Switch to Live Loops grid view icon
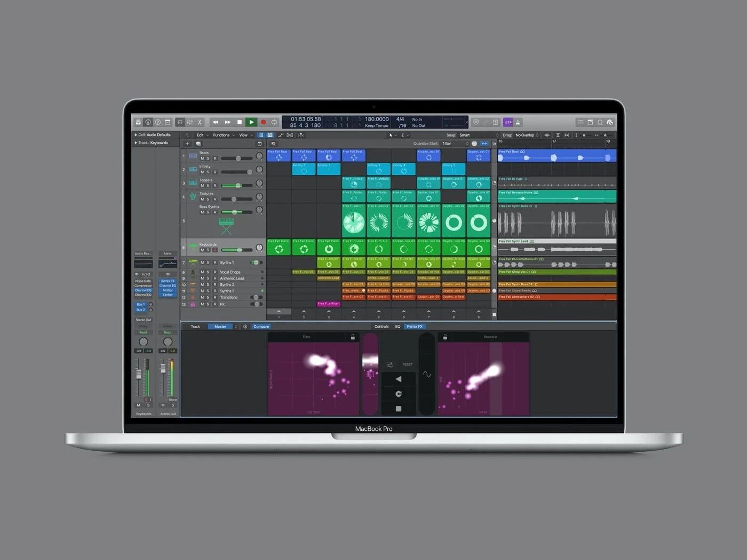This screenshot has height=560, width=747. point(261,135)
